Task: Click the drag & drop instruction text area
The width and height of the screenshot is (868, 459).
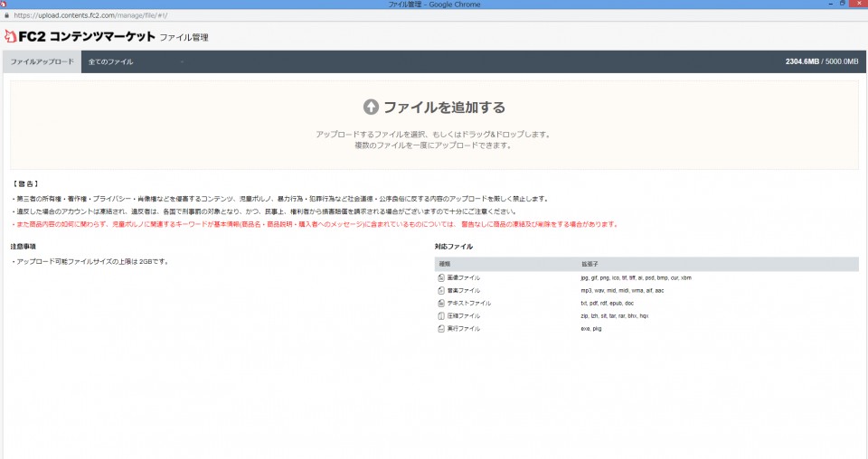Action: click(434, 139)
